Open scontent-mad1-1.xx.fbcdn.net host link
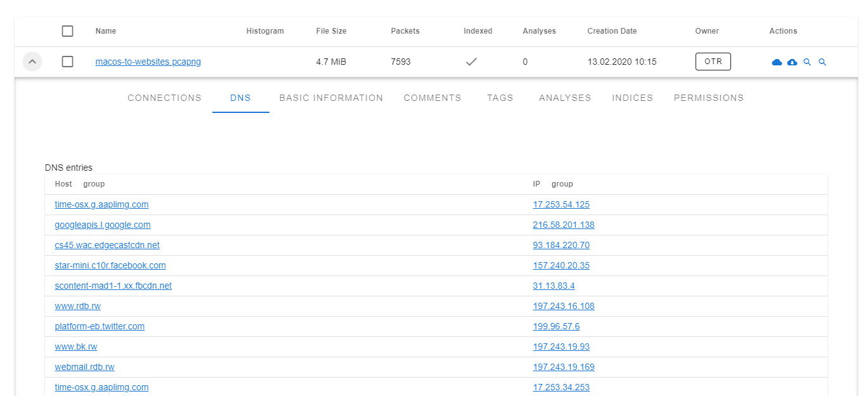 [x=113, y=286]
